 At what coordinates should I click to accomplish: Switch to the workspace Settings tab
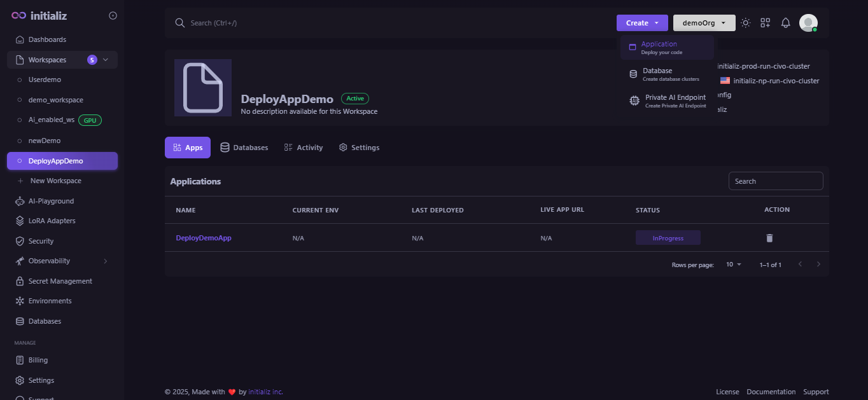(x=360, y=148)
